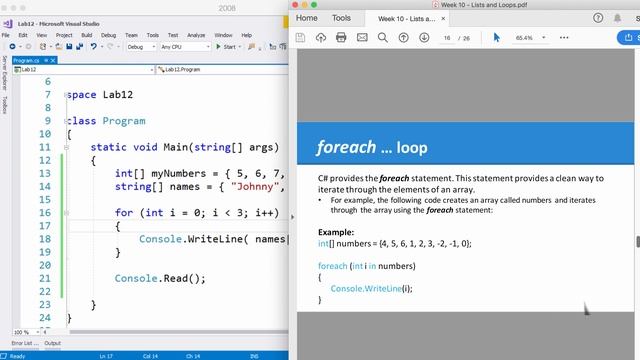Close the Program.cs tab
Screen dimensions: 640x360
coord(53,60)
